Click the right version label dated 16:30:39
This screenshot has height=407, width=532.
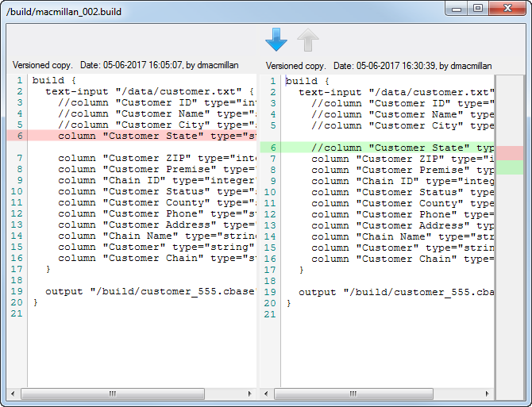(379, 66)
